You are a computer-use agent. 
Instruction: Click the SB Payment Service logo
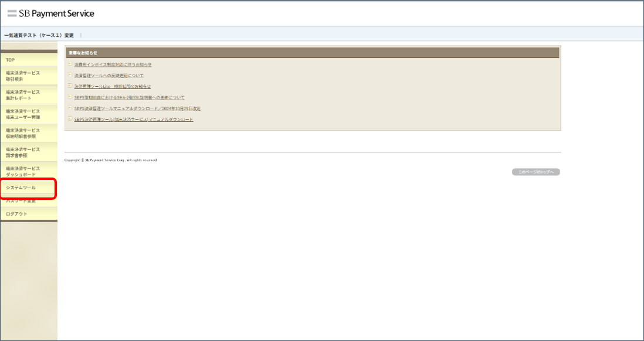pyautogui.click(x=50, y=13)
